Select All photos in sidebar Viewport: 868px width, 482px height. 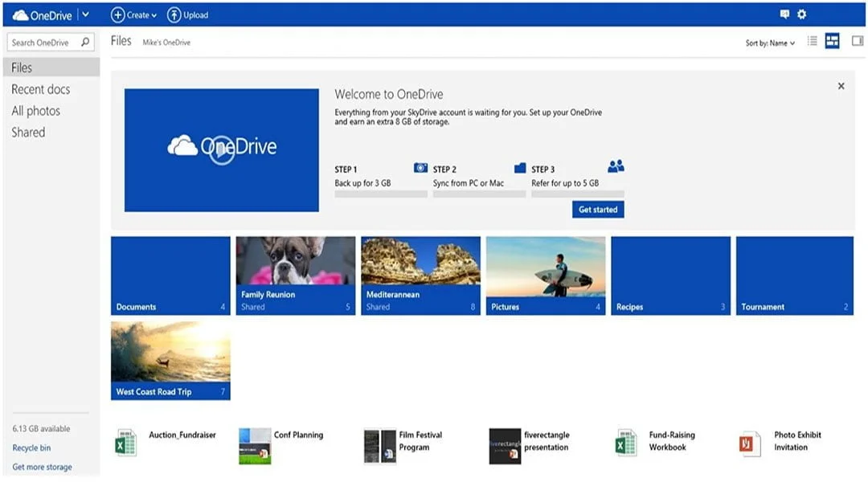(35, 111)
